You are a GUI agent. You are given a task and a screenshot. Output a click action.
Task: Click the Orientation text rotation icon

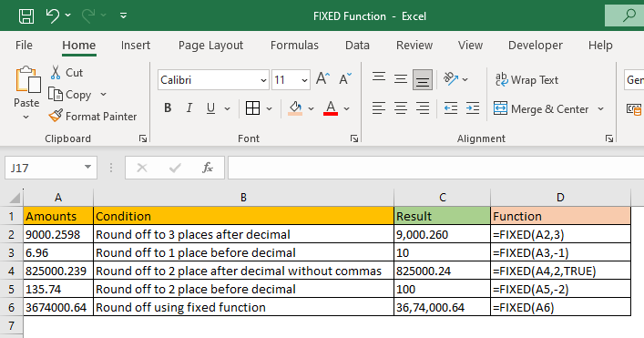point(451,79)
